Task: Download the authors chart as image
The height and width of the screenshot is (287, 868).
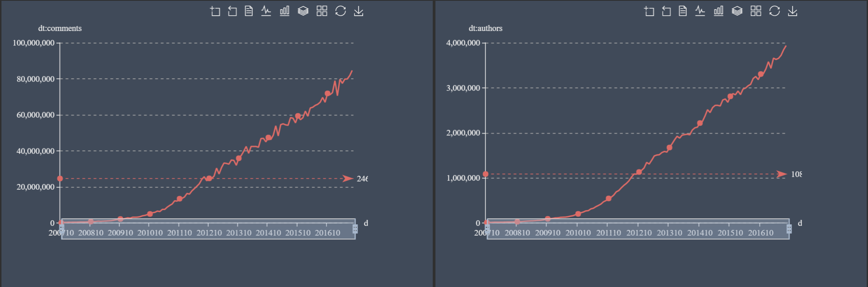Action: [x=793, y=11]
